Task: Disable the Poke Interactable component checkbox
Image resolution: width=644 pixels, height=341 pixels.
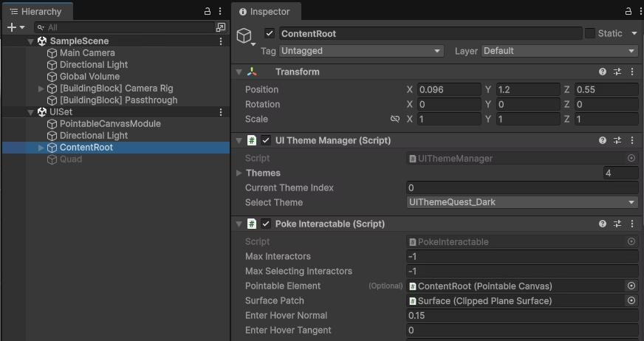Action: [266, 224]
